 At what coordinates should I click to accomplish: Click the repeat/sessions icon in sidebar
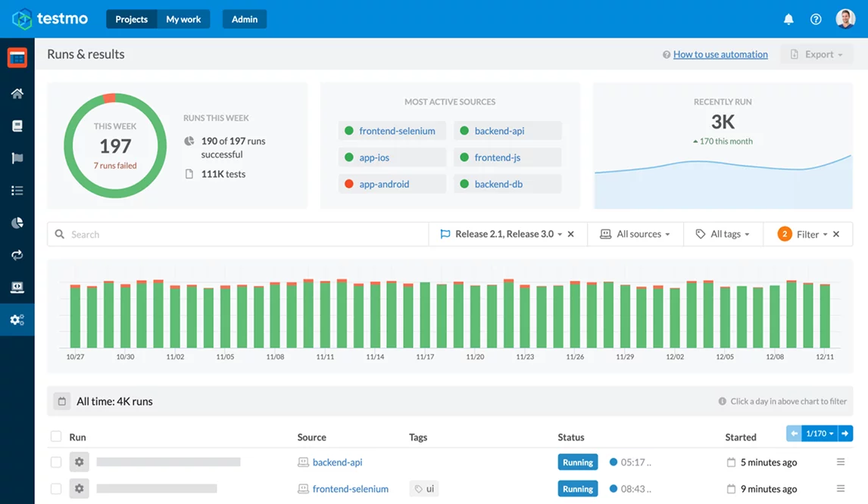[x=17, y=255]
